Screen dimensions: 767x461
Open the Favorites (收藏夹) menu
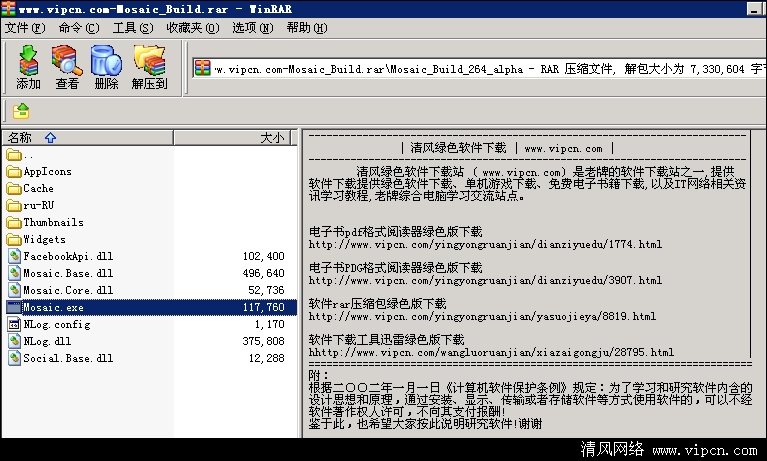point(193,28)
